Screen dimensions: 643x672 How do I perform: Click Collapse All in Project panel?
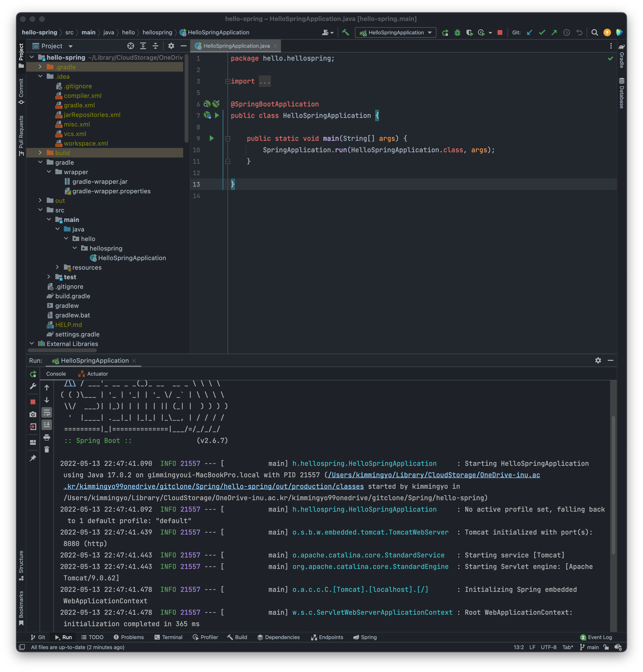[155, 46]
